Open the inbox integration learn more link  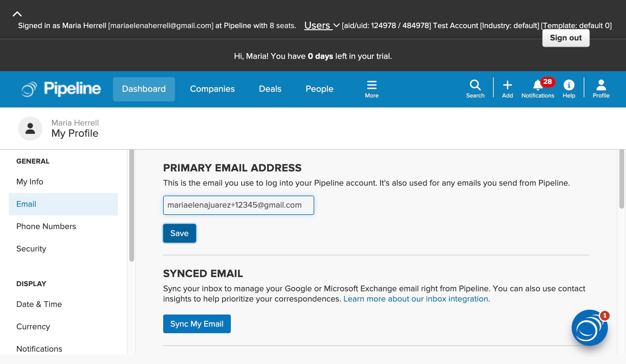coord(415,299)
